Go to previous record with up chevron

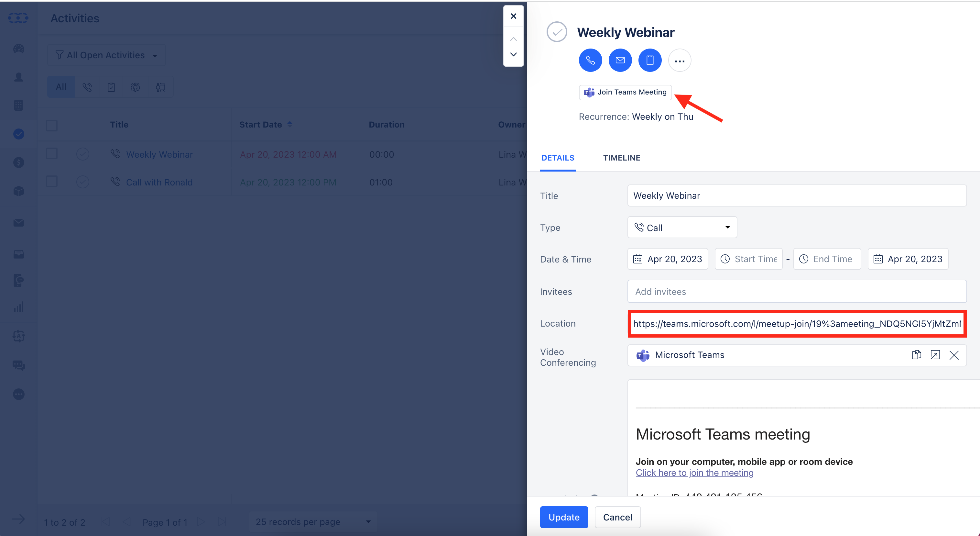coord(513,39)
